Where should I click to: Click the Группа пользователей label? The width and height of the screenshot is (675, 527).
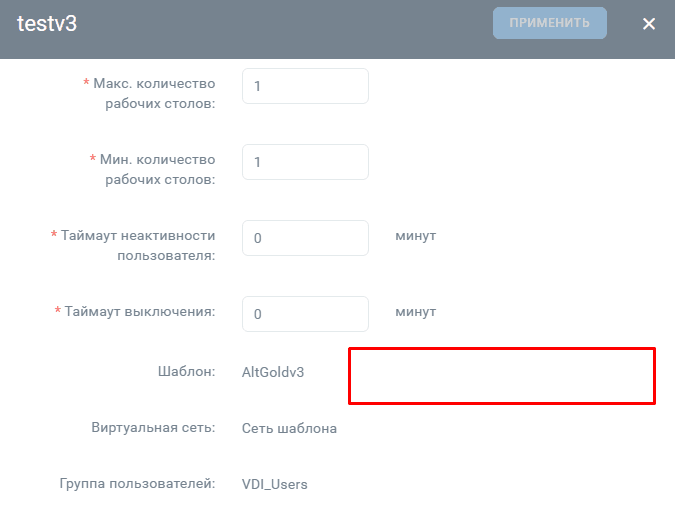click(137, 484)
